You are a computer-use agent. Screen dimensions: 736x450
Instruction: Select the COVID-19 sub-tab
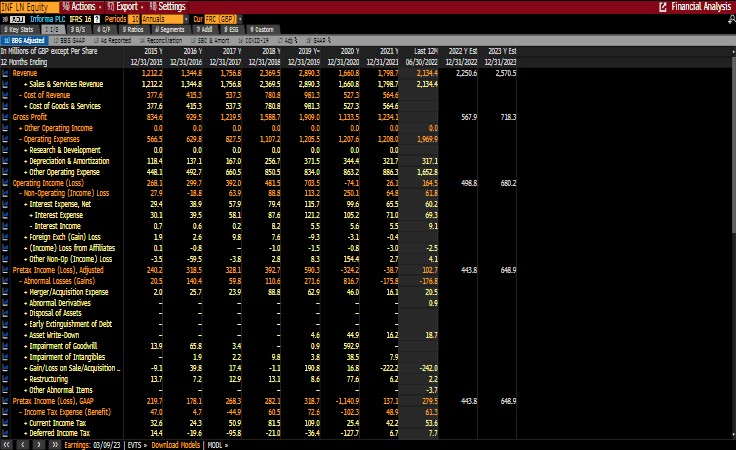tap(253, 40)
